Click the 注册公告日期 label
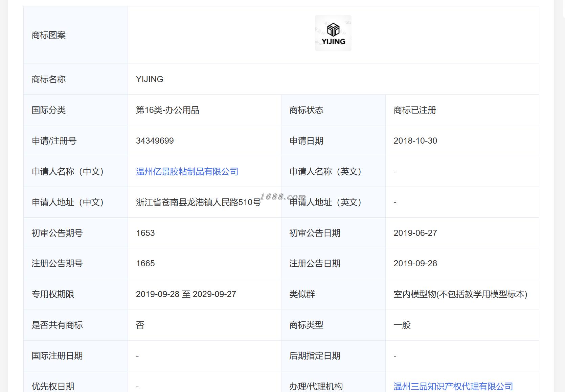This screenshot has width=565, height=392. (315, 264)
